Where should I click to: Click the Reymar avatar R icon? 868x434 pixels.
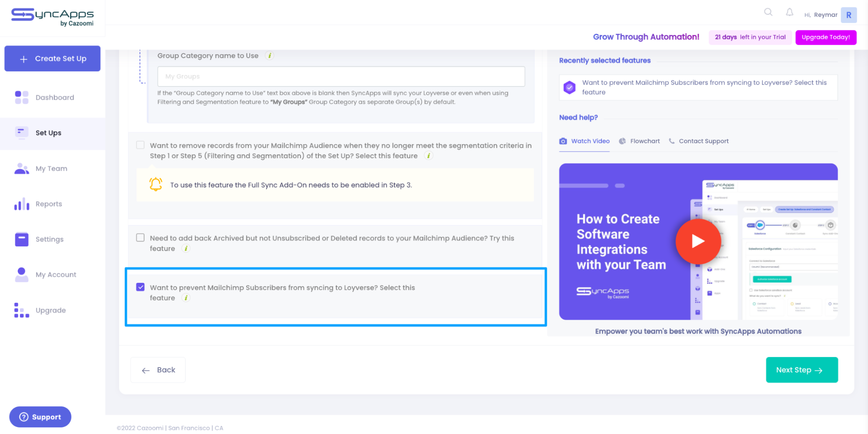pyautogui.click(x=848, y=15)
